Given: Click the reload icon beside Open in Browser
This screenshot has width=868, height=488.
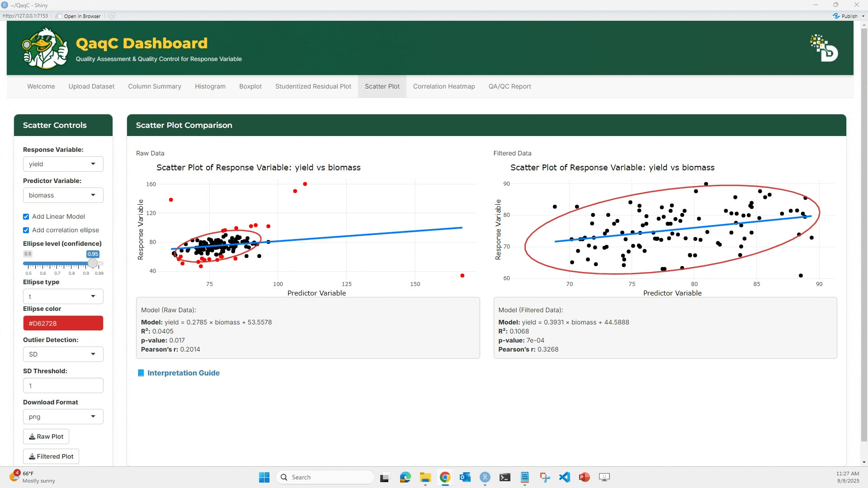Looking at the screenshot, I should pyautogui.click(x=112, y=16).
